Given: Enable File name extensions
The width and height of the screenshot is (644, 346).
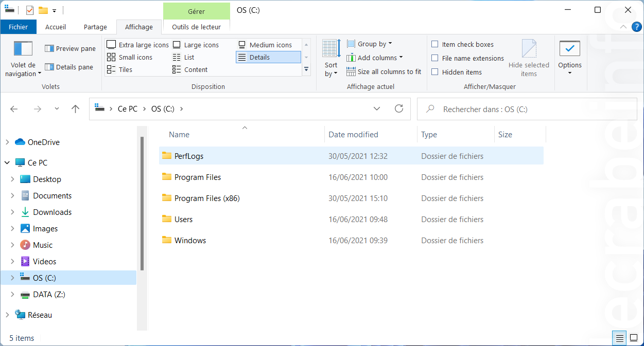Looking at the screenshot, I should pos(467,58).
